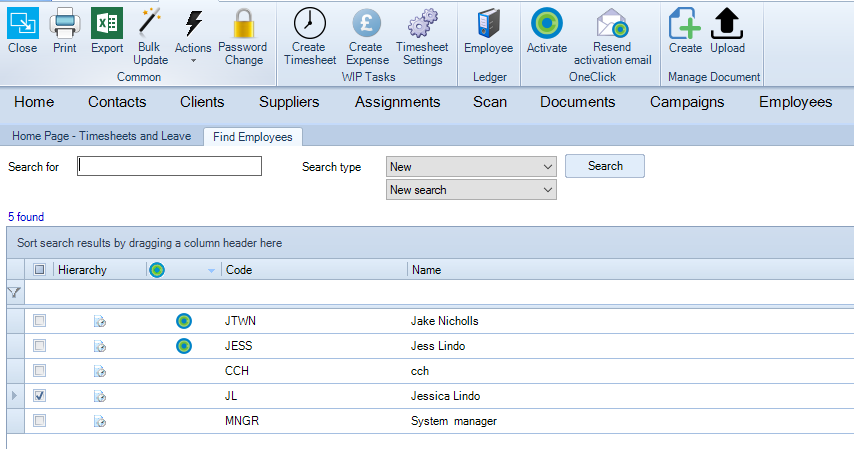Viewport: 854px width, 449px height.
Task: Select the Jessica Lindo name cell
Action: coord(445,396)
